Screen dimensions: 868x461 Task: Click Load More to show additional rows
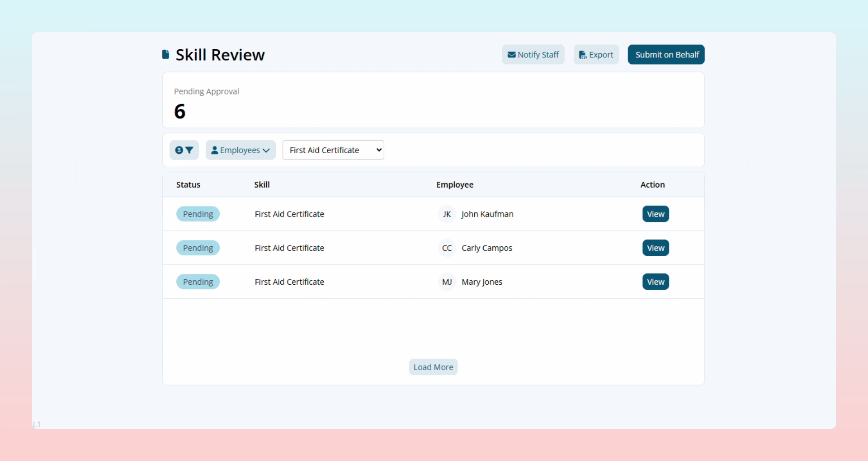433,367
